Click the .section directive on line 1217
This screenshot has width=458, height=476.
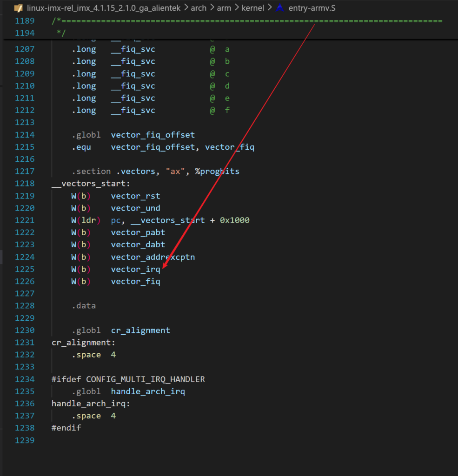(91, 172)
